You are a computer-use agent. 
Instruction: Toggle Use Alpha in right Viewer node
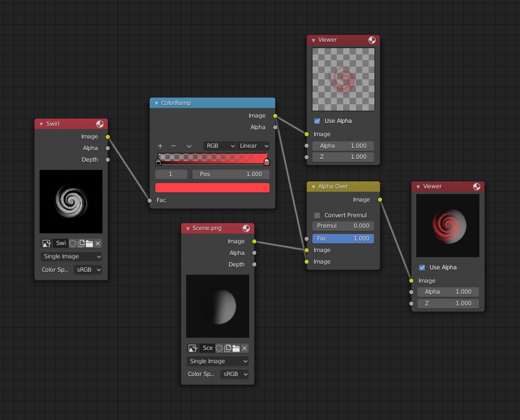[422, 268]
